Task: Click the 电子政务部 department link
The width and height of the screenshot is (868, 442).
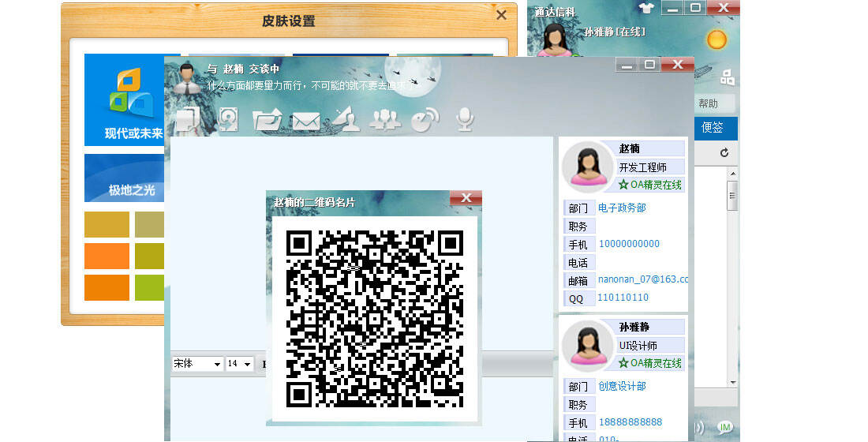Action: [x=622, y=208]
